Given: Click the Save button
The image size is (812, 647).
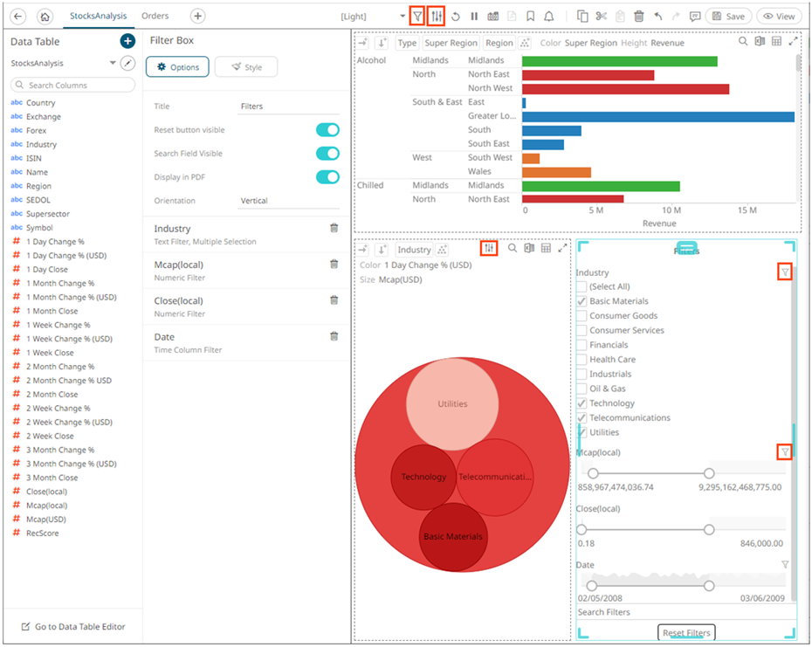Looking at the screenshot, I should click(x=728, y=17).
